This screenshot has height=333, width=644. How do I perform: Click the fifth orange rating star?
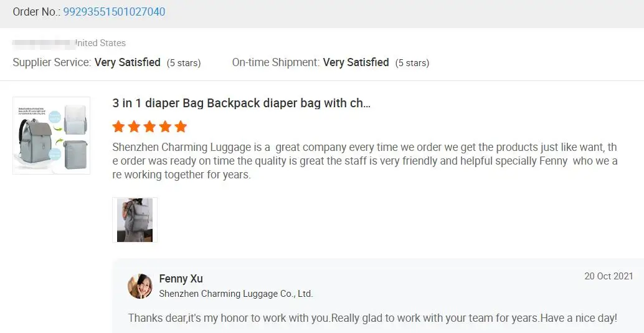click(x=181, y=127)
